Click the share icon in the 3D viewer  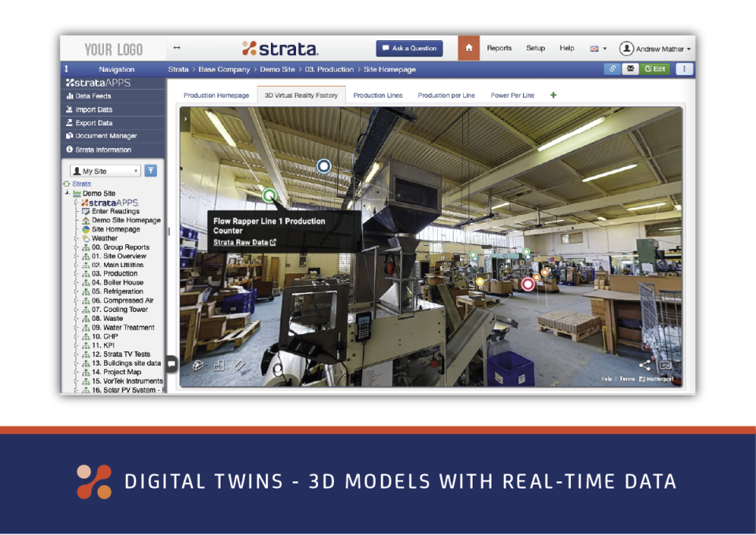tap(644, 365)
